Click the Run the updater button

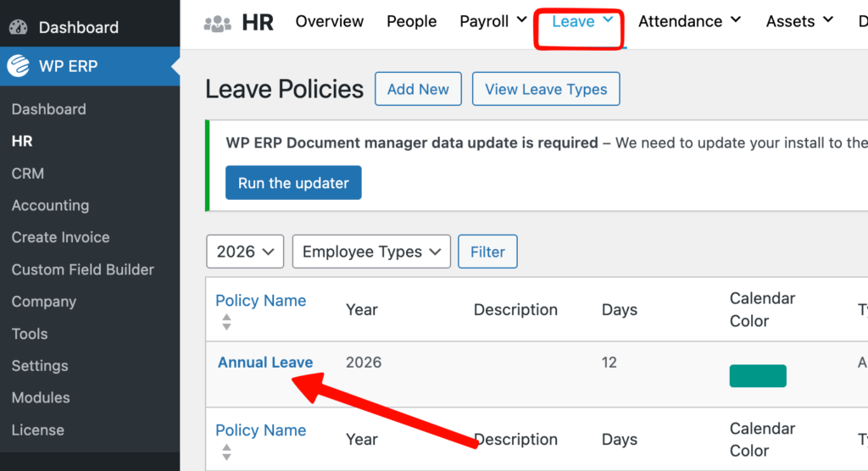tap(293, 183)
